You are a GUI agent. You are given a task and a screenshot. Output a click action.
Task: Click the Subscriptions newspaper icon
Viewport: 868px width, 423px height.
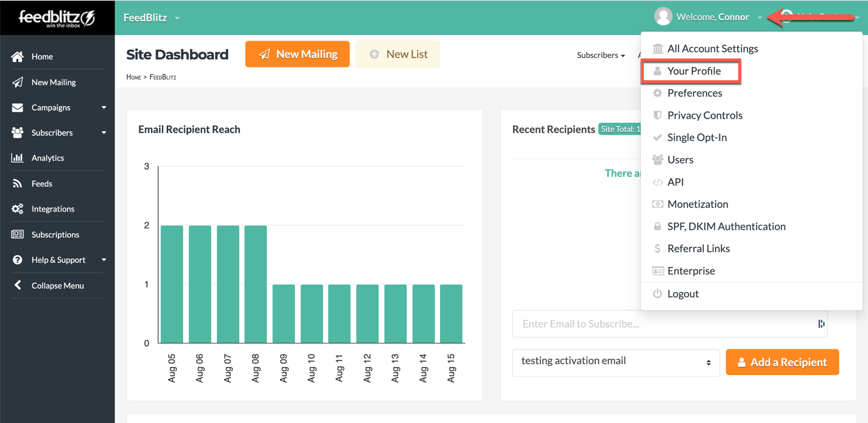18,234
